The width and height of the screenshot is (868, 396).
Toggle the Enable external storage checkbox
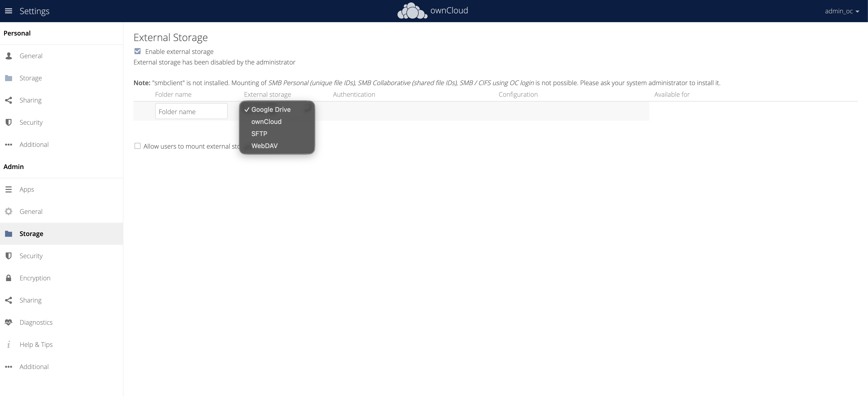click(138, 51)
